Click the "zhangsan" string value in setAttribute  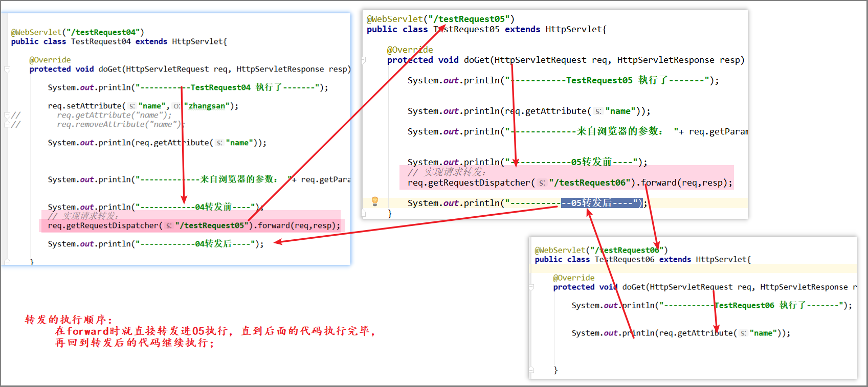tap(207, 106)
